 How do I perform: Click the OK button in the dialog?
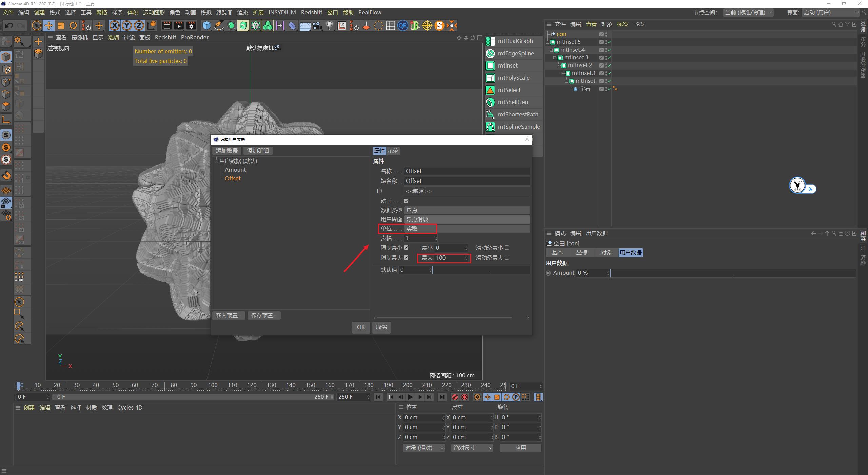360,327
